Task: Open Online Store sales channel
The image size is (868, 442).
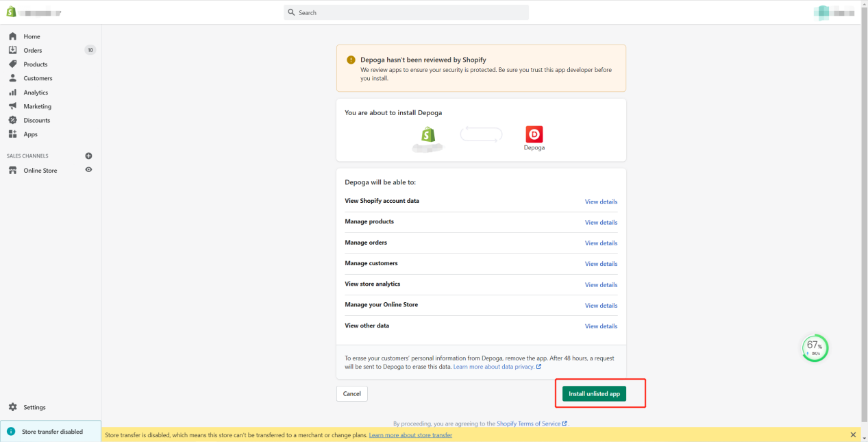Action: point(40,171)
